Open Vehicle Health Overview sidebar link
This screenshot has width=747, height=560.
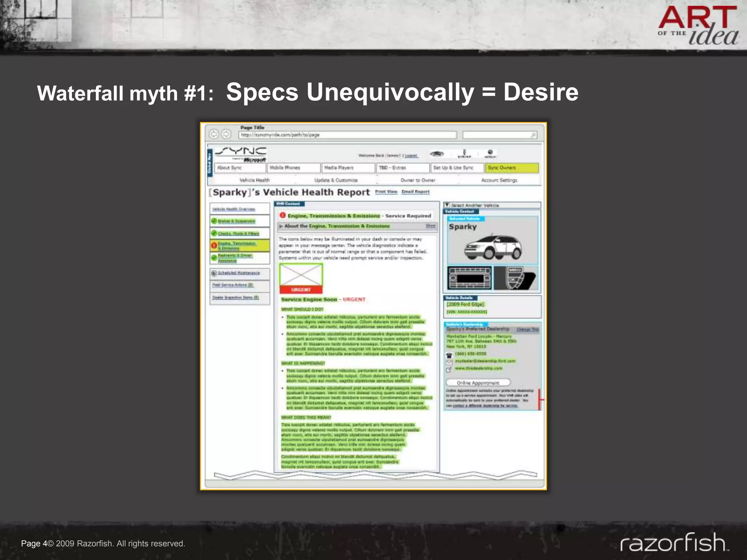pyautogui.click(x=234, y=209)
